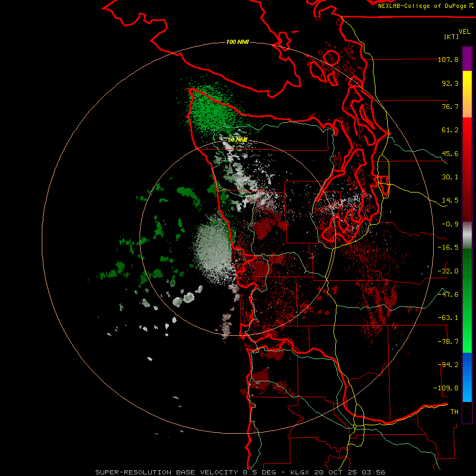Click the VEL legend title
The height and width of the screenshot is (476, 476).
[464, 32]
